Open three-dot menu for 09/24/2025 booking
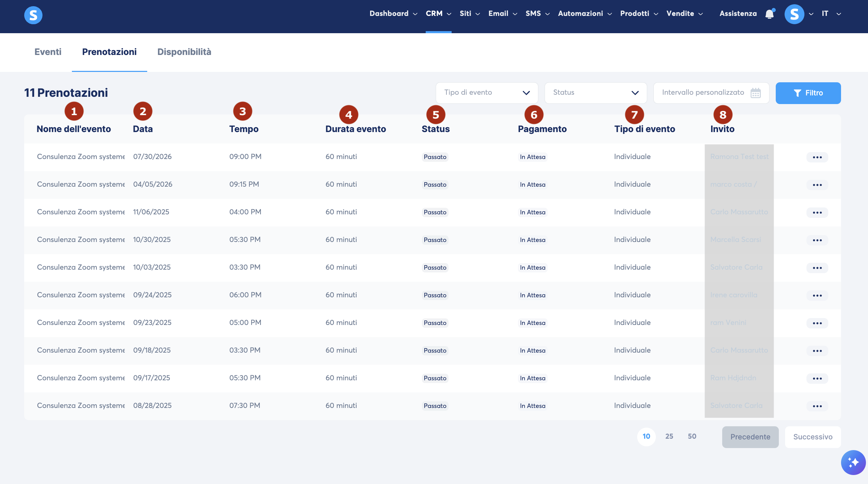Viewport: 868px width, 484px height. [x=817, y=296]
